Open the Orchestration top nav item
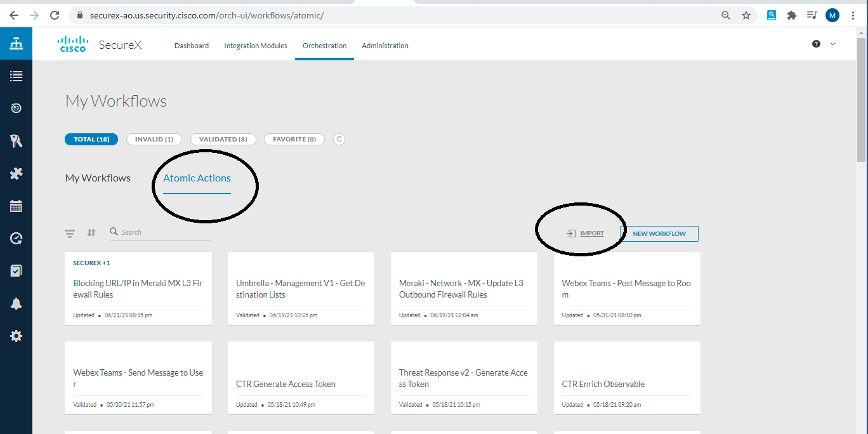The height and width of the screenshot is (434, 868). [x=324, y=46]
